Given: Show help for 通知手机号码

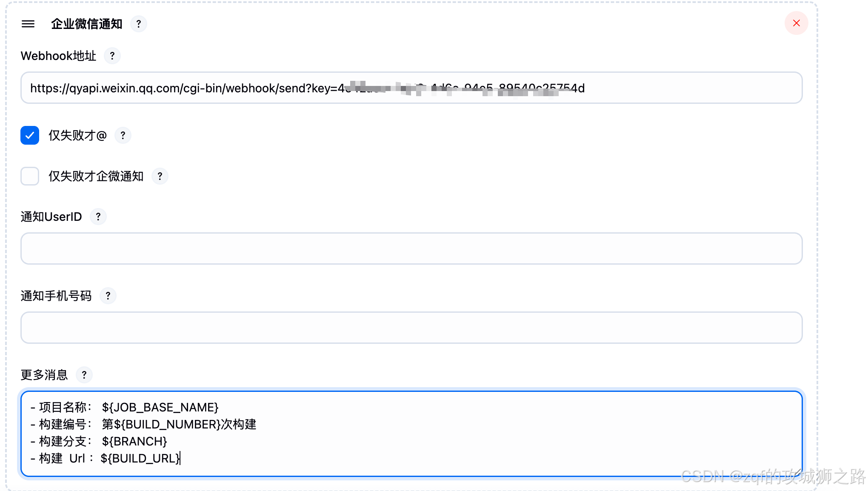Looking at the screenshot, I should point(108,296).
